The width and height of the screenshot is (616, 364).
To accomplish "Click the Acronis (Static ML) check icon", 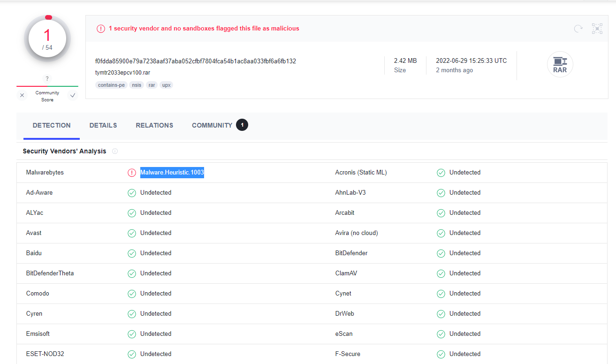I will [441, 173].
